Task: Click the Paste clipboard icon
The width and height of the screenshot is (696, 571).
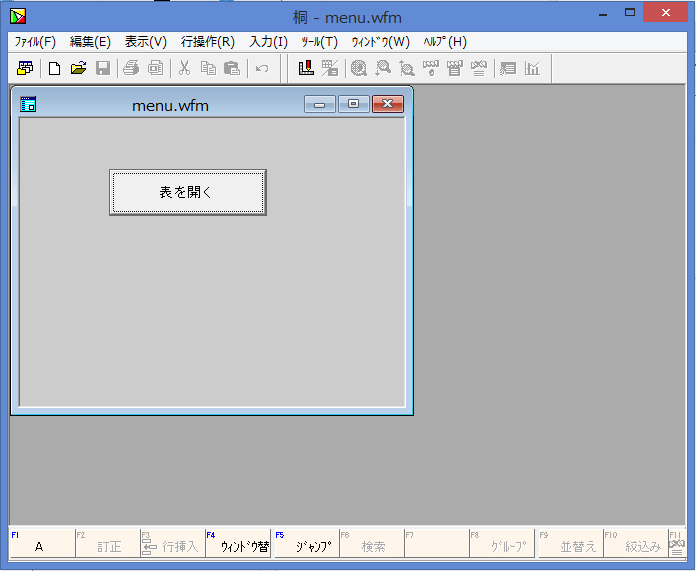Action: click(x=232, y=68)
